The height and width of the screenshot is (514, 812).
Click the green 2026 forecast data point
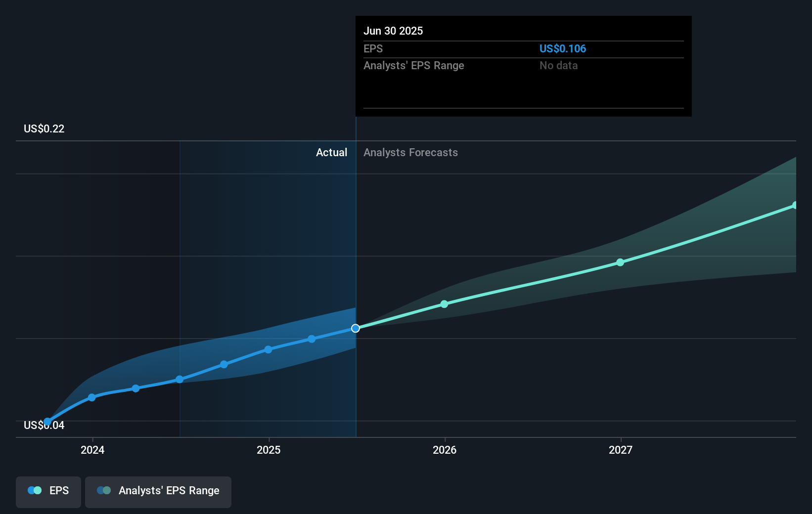445,304
